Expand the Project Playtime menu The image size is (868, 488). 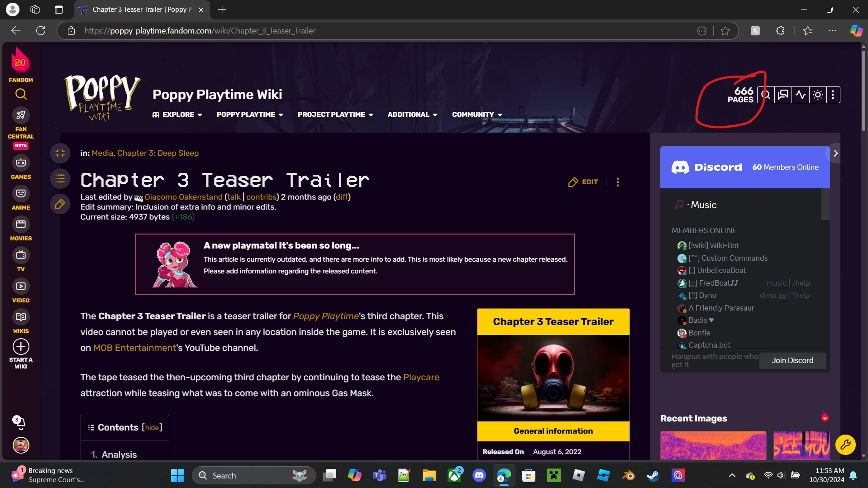[335, 115]
